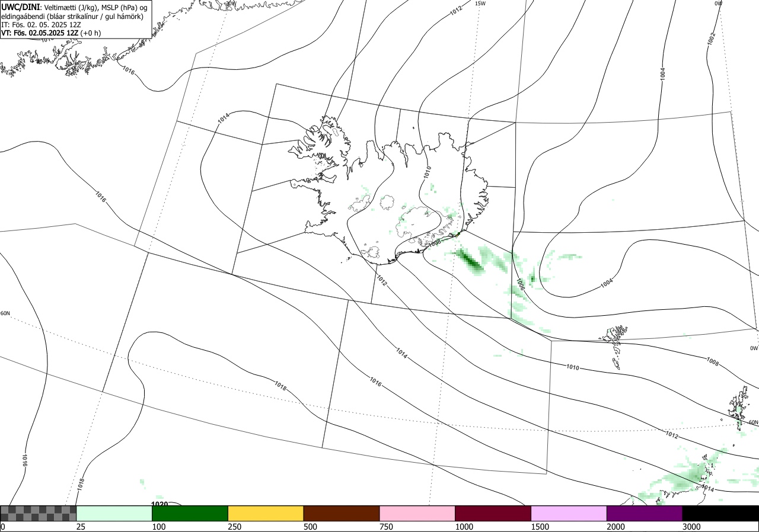Click the "IT: Fös. 02. 05. 2025 12Z" line
Image resolution: width=759 pixels, height=532 pixels.
(41, 25)
